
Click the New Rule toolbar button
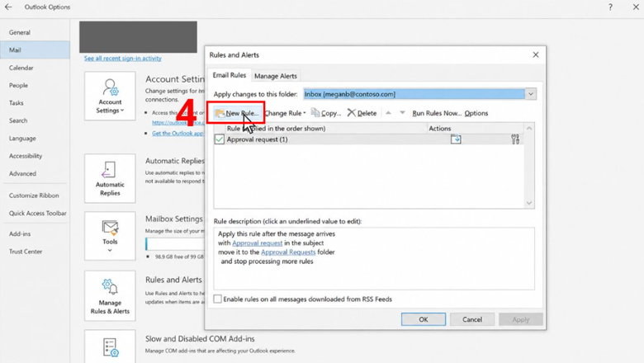(x=236, y=113)
